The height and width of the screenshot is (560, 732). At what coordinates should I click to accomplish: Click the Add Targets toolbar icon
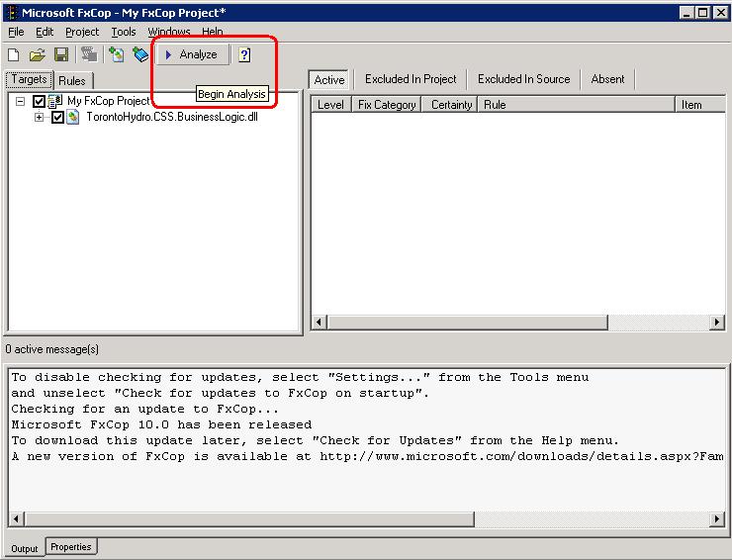pos(117,54)
